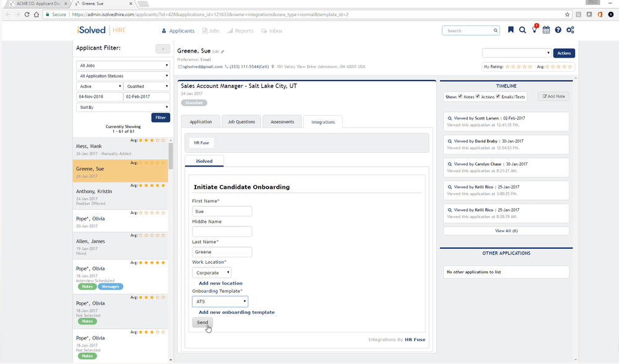Switch to the Job Questions tab

[241, 121]
